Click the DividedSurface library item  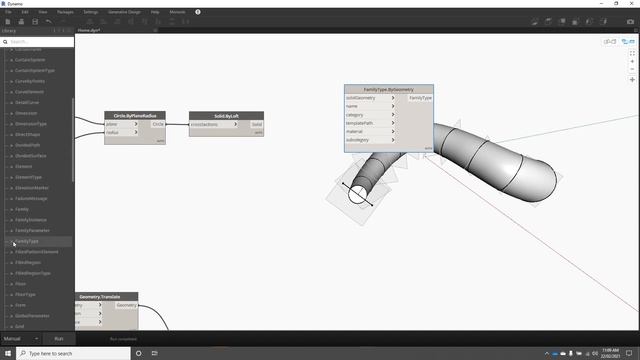click(31, 156)
